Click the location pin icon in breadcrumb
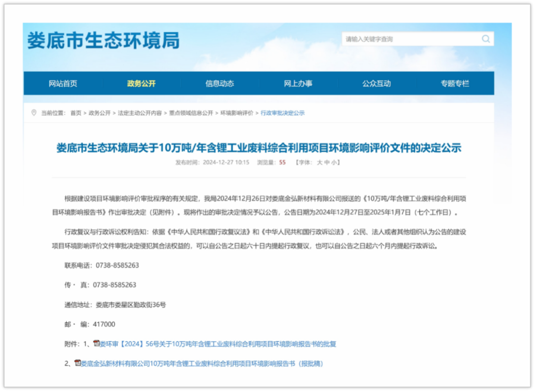535x392 pixels. [x=34, y=113]
